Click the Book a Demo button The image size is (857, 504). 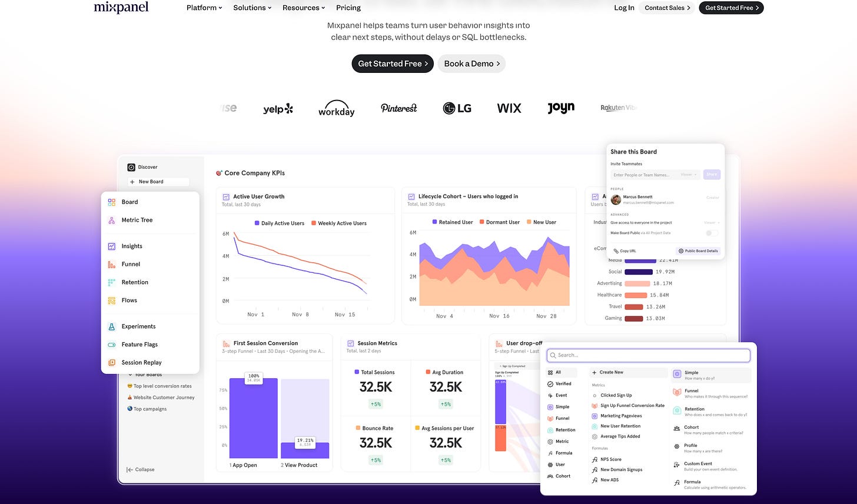coord(471,64)
